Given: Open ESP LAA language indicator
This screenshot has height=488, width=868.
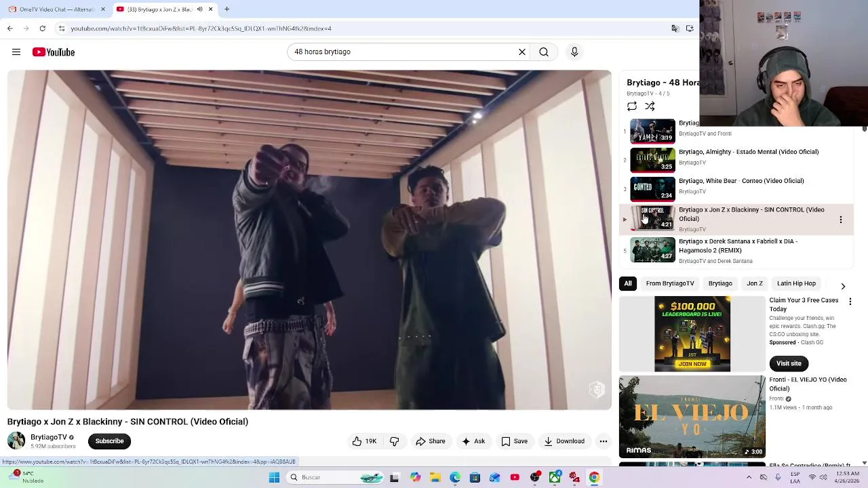Looking at the screenshot, I should pos(795,477).
